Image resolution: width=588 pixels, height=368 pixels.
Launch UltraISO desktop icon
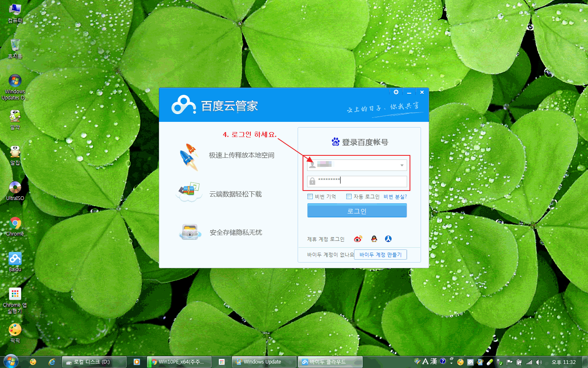point(15,191)
